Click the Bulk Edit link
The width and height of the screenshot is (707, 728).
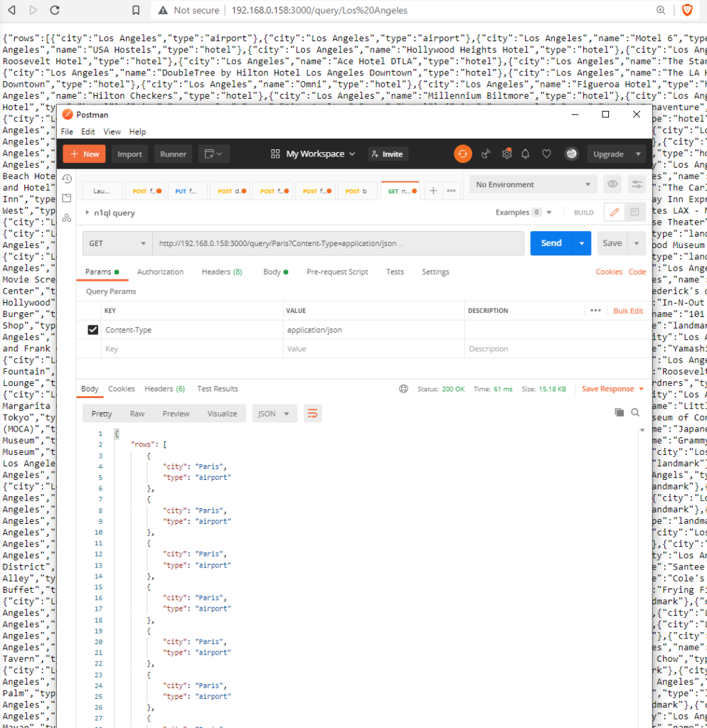pos(628,311)
